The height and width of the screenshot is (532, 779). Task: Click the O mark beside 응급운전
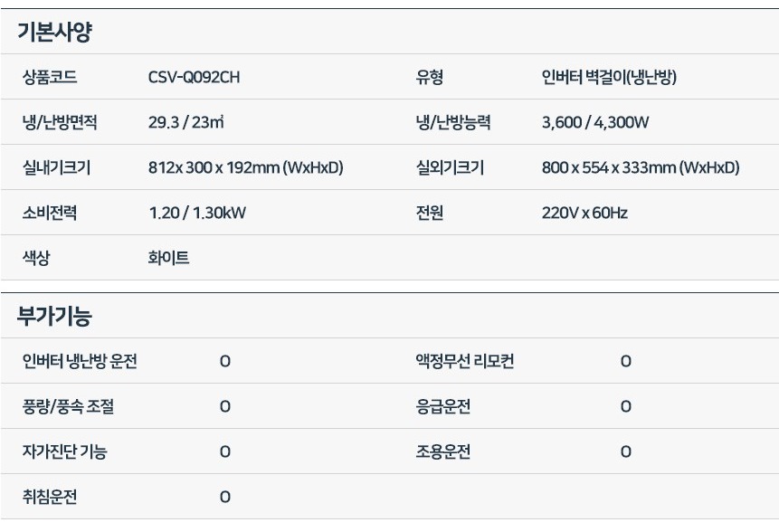[x=625, y=407]
